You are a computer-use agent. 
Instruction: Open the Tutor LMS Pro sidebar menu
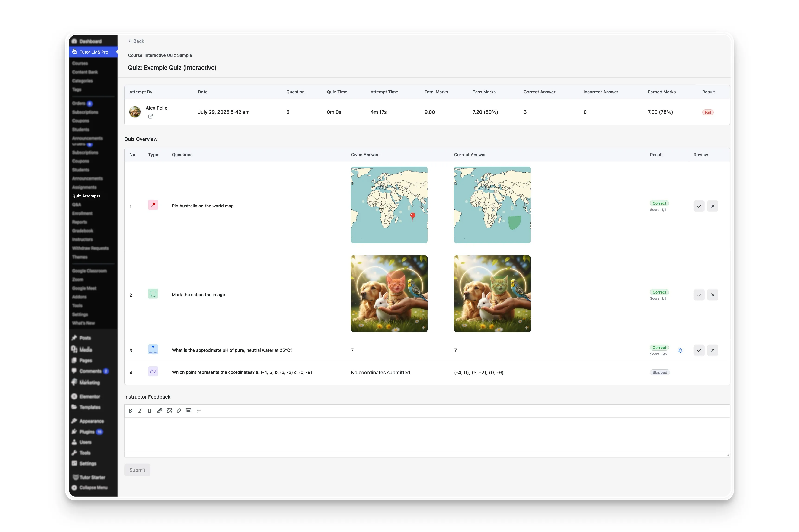pyautogui.click(x=93, y=52)
